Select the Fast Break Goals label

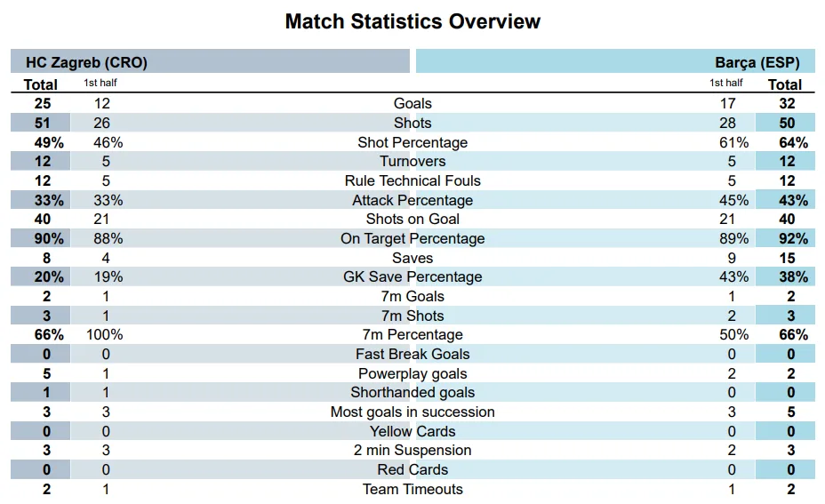click(412, 355)
